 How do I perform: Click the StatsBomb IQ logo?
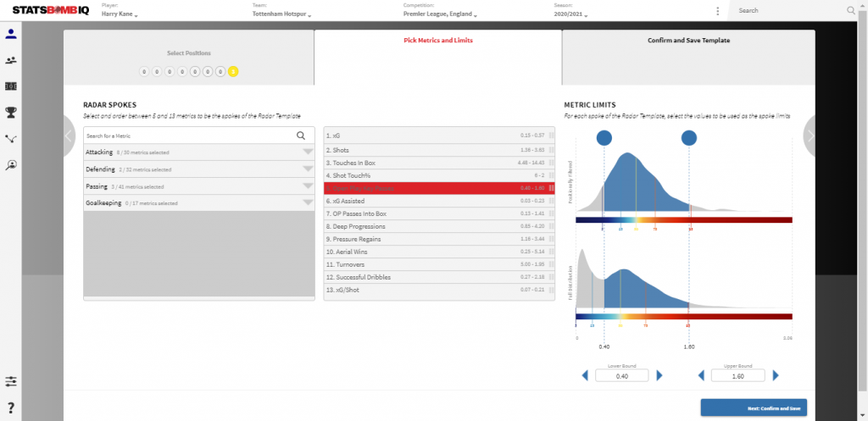53,10
